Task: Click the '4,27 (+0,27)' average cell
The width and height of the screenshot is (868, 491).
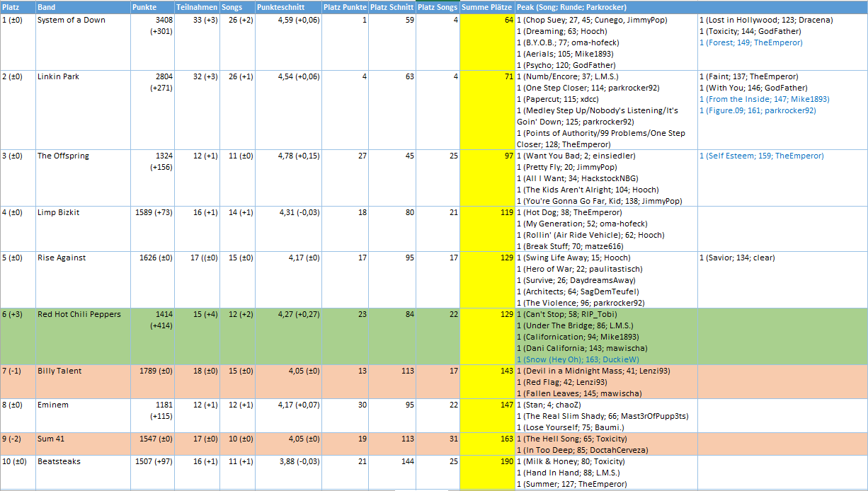Action: tap(288, 337)
